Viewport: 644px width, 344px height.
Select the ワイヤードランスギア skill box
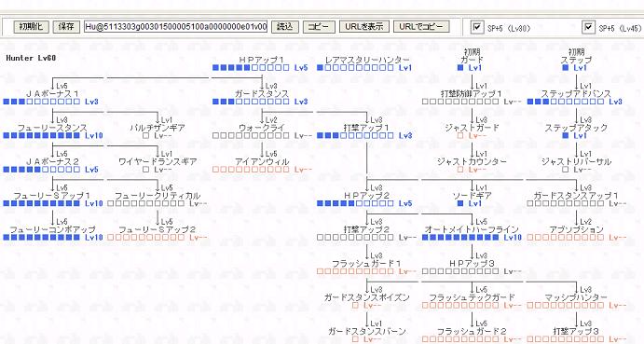pos(145,170)
